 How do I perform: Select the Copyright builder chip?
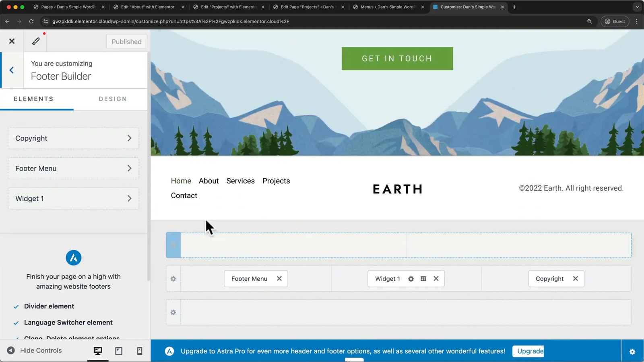click(549, 279)
